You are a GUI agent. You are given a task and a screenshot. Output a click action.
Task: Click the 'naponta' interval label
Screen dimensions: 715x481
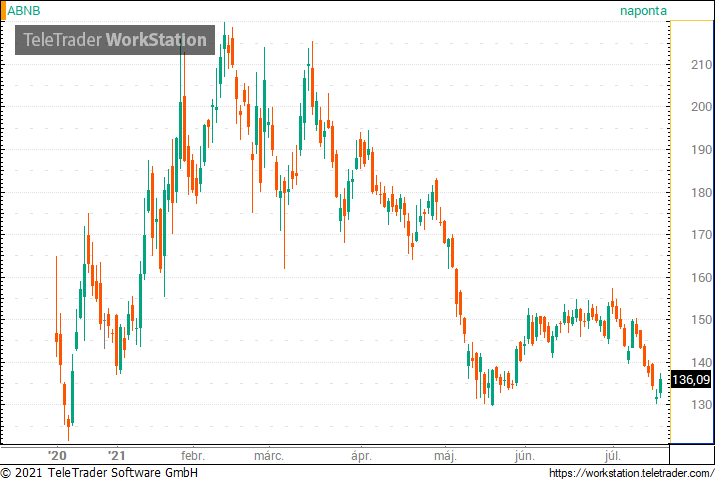[x=643, y=11]
